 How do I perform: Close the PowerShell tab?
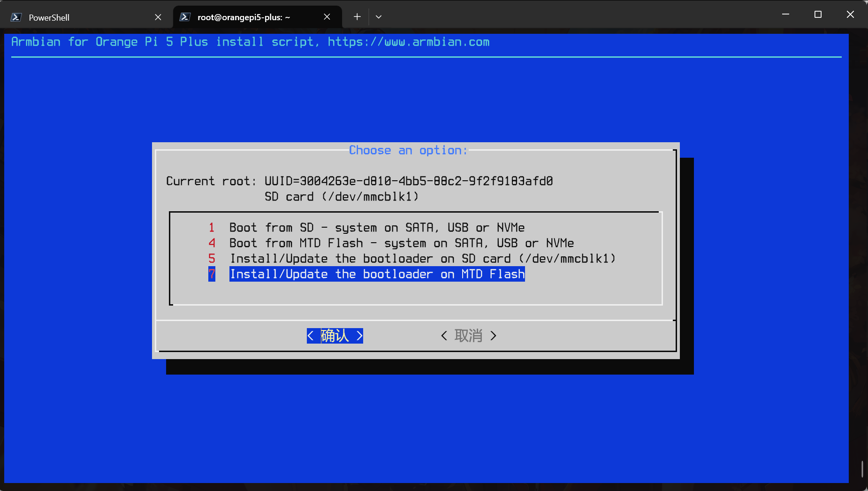[x=158, y=17]
